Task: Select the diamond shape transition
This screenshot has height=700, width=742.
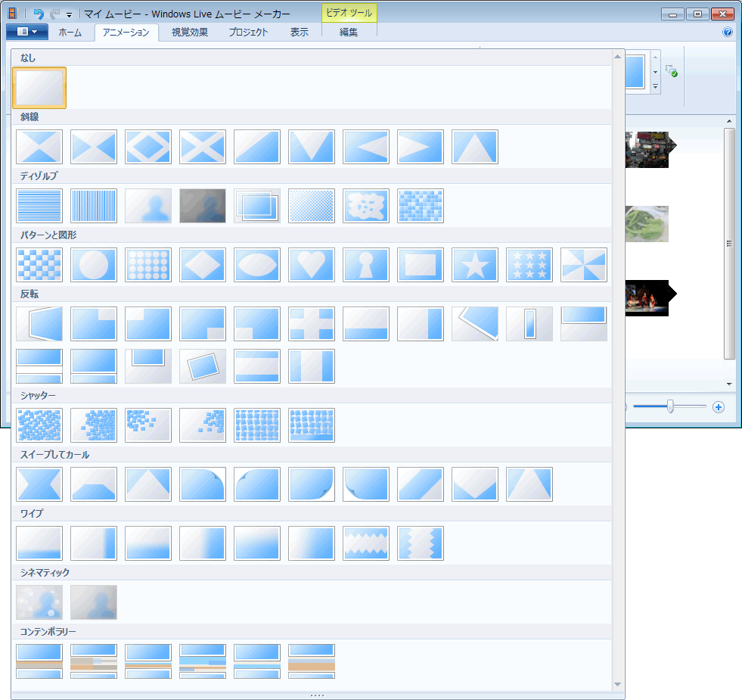Action: point(203,265)
